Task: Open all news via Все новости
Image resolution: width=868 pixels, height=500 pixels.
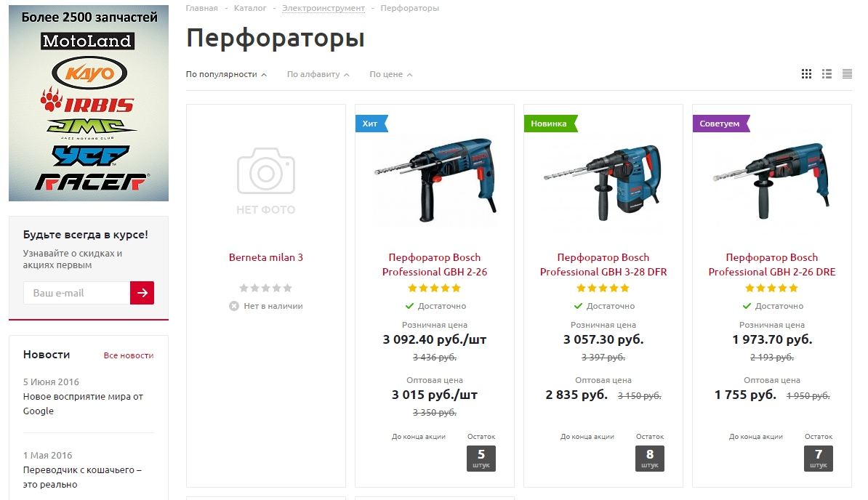Action: (129, 355)
